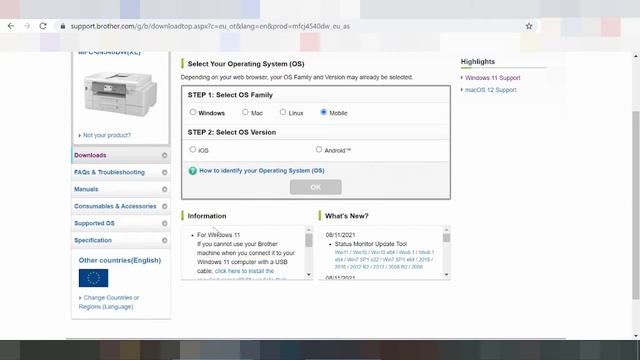Click the Information box scroll up arrow
This screenshot has width=640, height=360.
click(x=309, y=230)
